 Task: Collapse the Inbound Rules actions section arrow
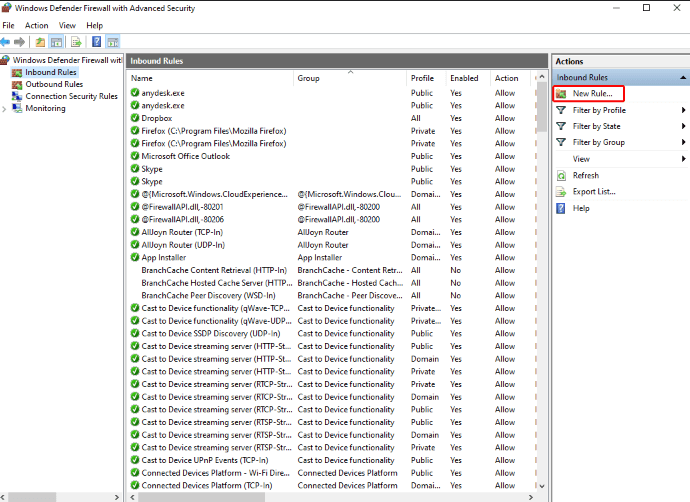point(683,77)
